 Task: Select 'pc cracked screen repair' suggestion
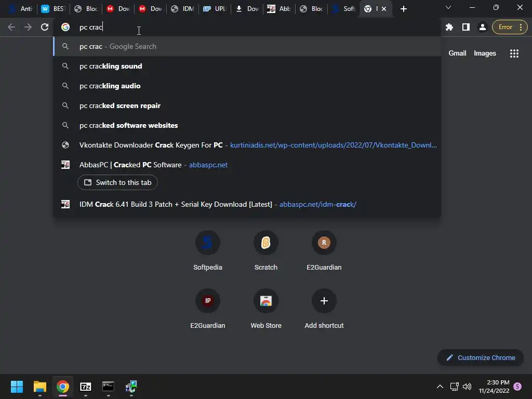pyautogui.click(x=247, y=105)
